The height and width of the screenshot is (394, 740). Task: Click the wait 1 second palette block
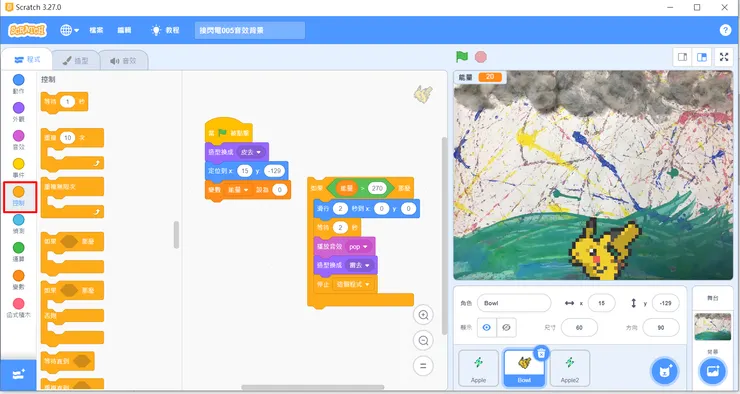click(65, 102)
